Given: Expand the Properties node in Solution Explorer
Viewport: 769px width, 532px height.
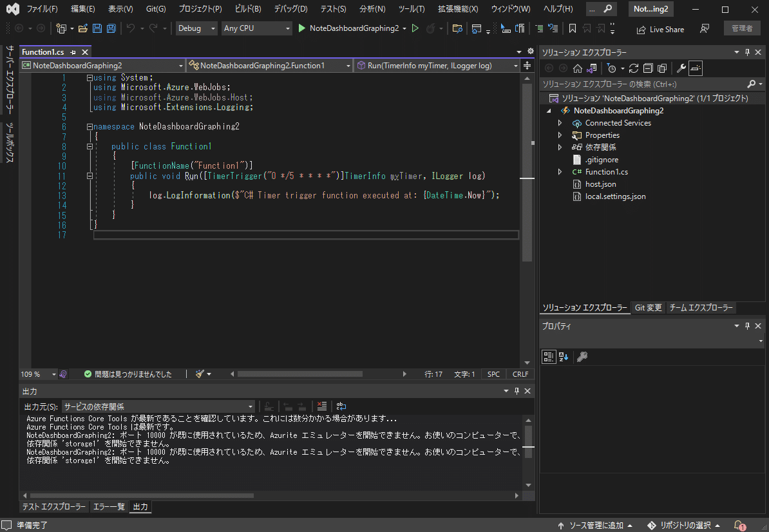Looking at the screenshot, I should pos(560,135).
